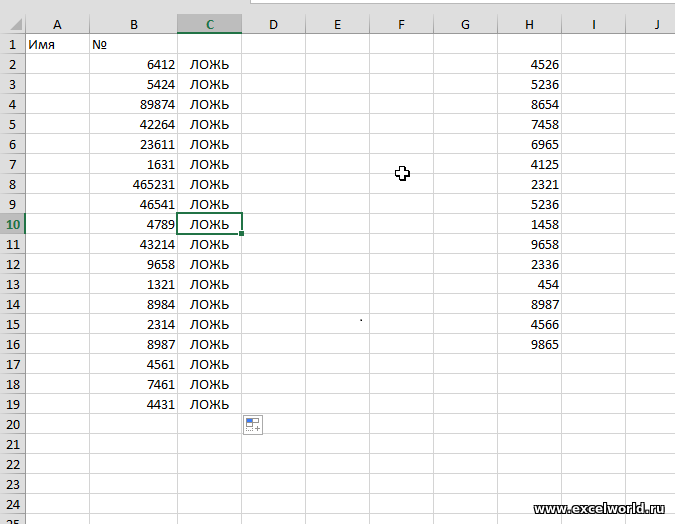Click cell with value 7461
Image resolution: width=675 pixels, height=524 pixels.
(x=133, y=384)
